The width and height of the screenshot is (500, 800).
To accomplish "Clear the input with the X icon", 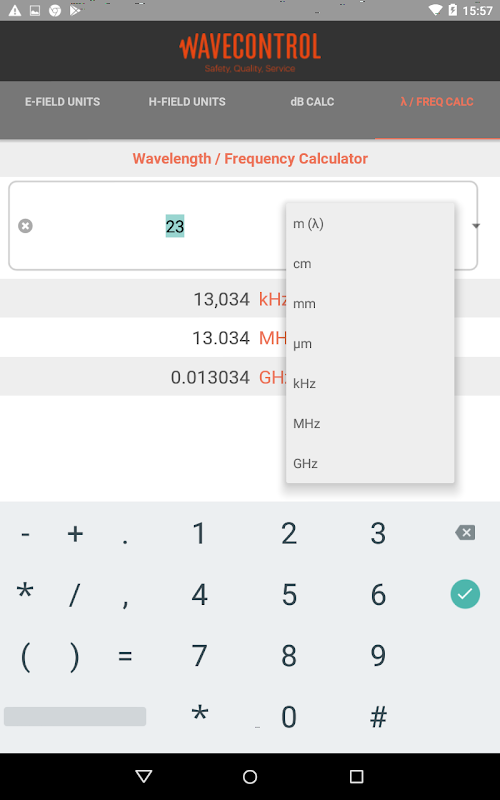I will (x=25, y=226).
